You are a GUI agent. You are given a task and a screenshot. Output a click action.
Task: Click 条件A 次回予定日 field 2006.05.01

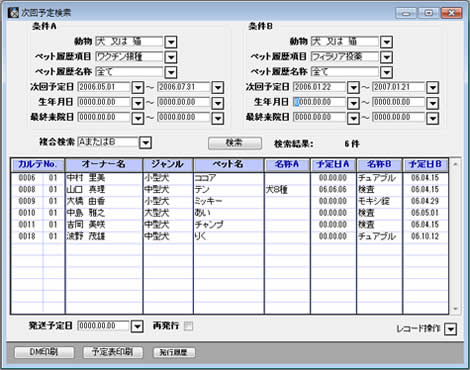click(x=104, y=87)
